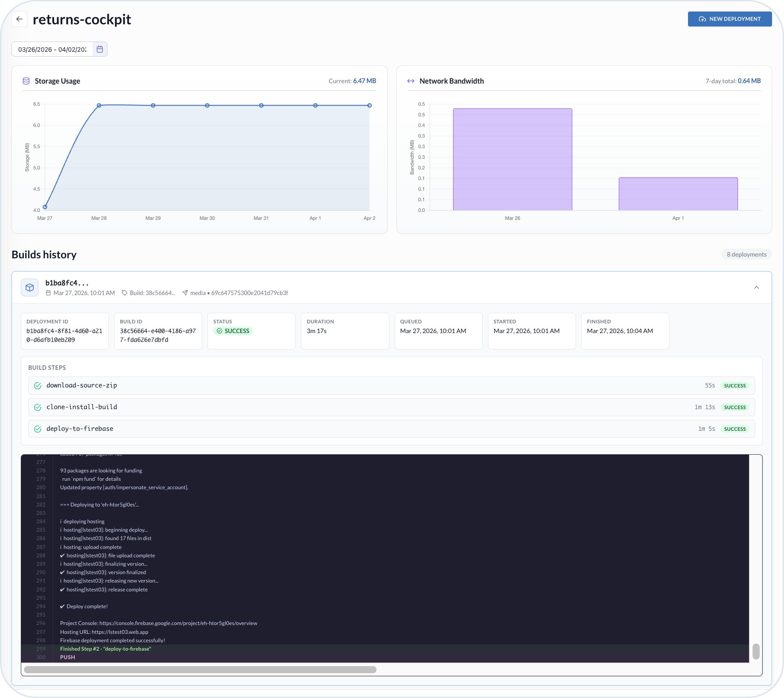
Task: Click SUCCESS badge on download-source-zip row
Action: (735, 386)
